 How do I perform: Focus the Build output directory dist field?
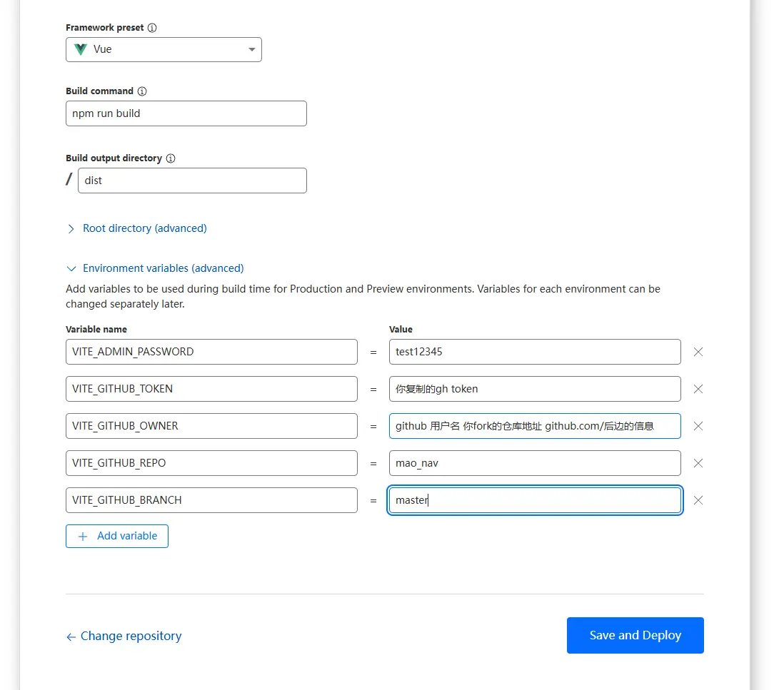(191, 181)
